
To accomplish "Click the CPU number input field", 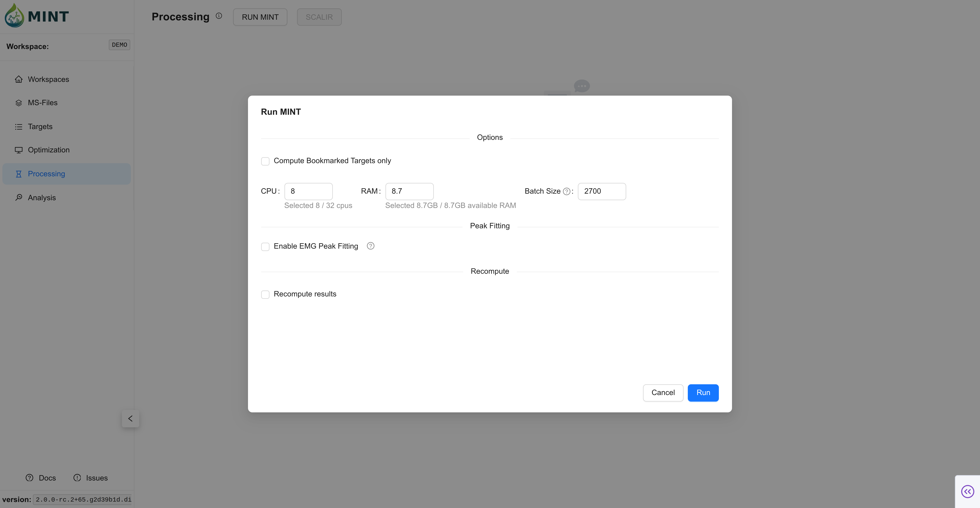I will point(308,191).
